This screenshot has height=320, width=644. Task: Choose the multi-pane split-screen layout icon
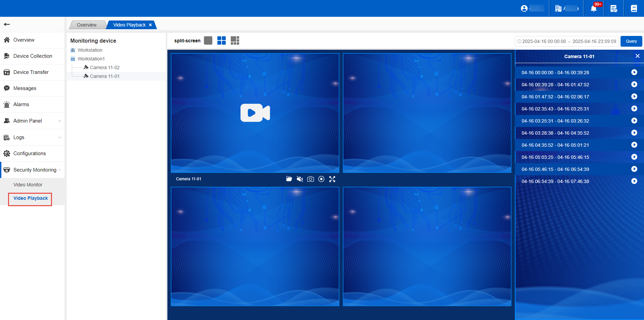click(x=235, y=41)
